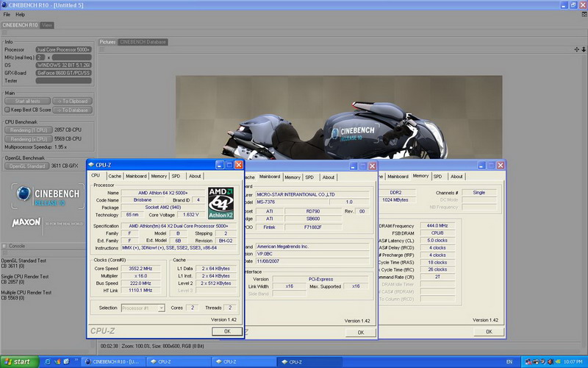
Task: Click the Internet Explorer quick launch icon
Action: click(x=46, y=361)
